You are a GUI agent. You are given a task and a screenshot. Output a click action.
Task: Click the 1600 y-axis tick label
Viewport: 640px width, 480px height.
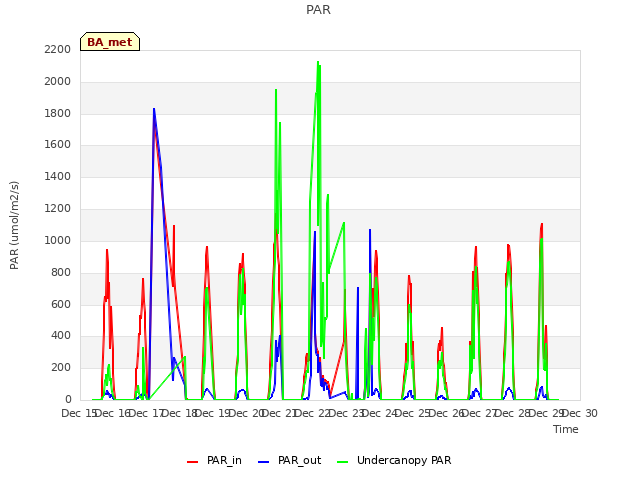[x=58, y=144]
